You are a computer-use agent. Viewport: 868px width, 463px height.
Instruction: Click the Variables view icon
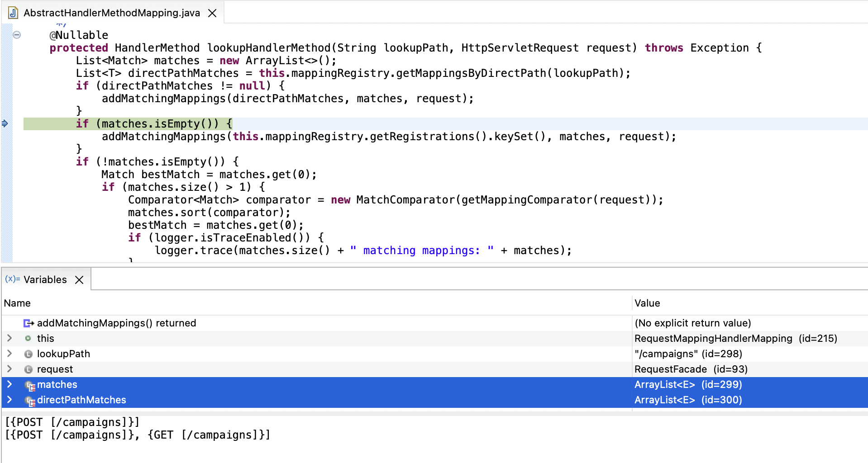pyautogui.click(x=12, y=279)
